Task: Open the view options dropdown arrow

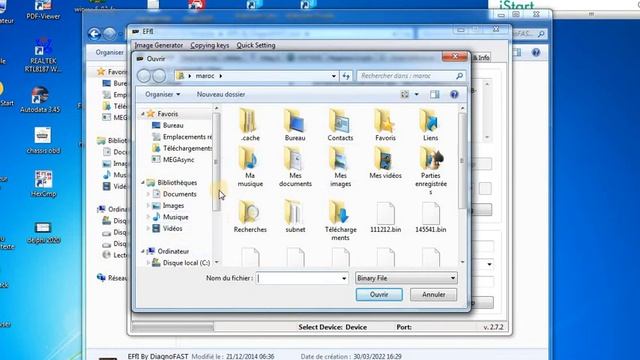Action: point(416,94)
